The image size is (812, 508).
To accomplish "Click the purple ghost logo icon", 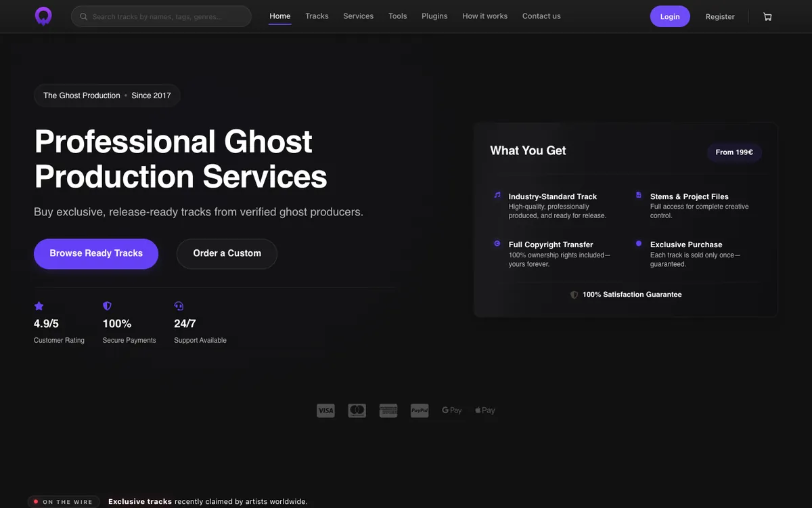I will 43,16.
